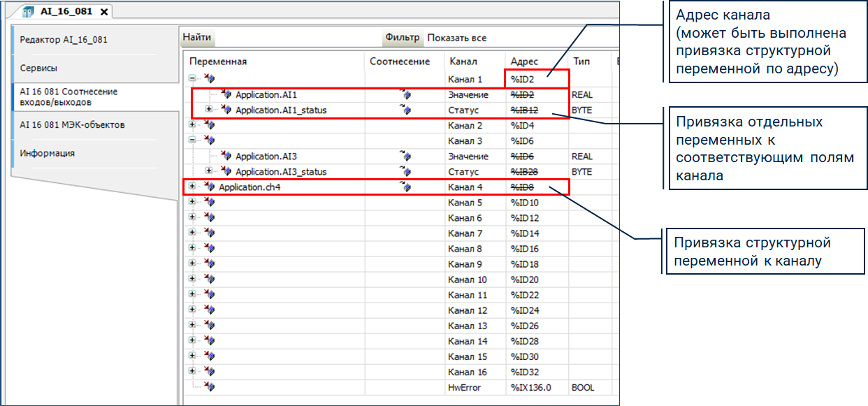Viewport: 868px width, 406px height.
Task: Click the variable icon in HwError row
Action: pos(209,386)
